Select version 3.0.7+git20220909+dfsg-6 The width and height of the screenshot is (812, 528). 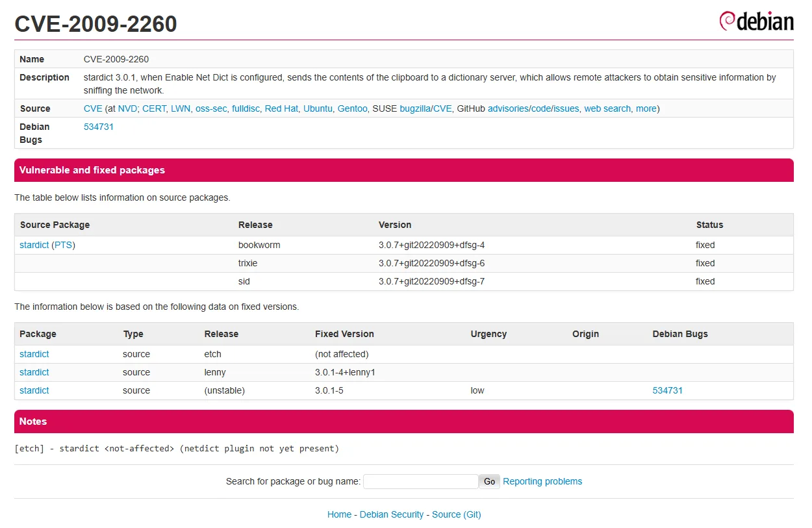tap(432, 263)
